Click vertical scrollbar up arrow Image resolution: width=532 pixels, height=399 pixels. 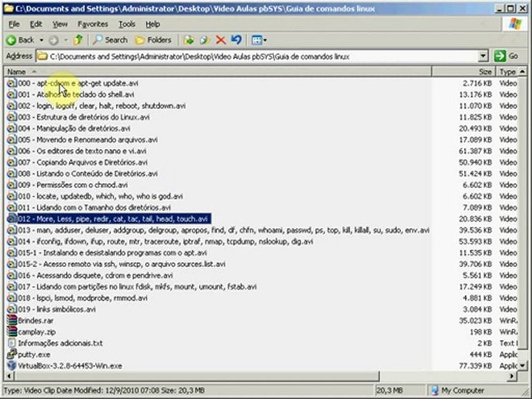(x=523, y=71)
